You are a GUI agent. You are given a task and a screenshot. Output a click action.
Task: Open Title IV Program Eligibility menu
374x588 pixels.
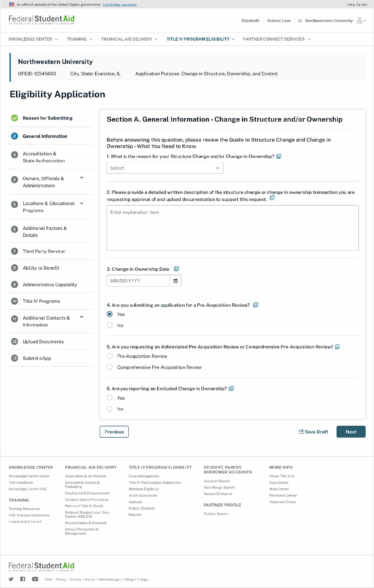tap(201, 39)
